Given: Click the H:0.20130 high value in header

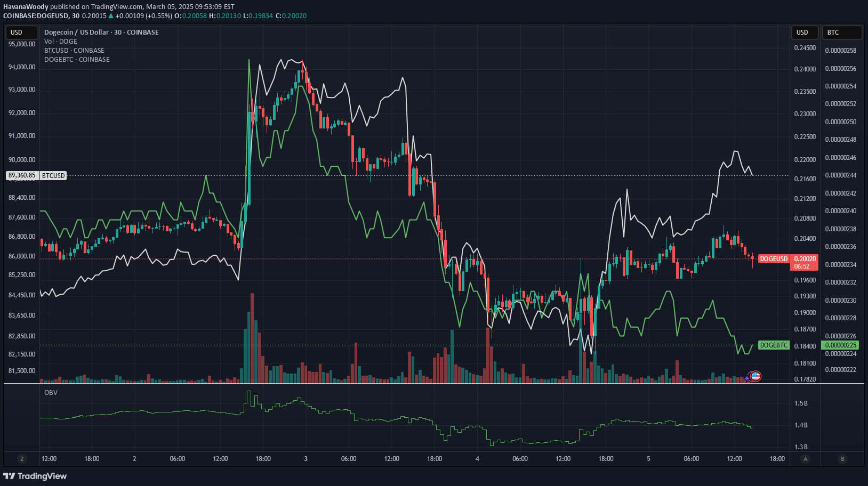Looking at the screenshot, I should coord(225,16).
